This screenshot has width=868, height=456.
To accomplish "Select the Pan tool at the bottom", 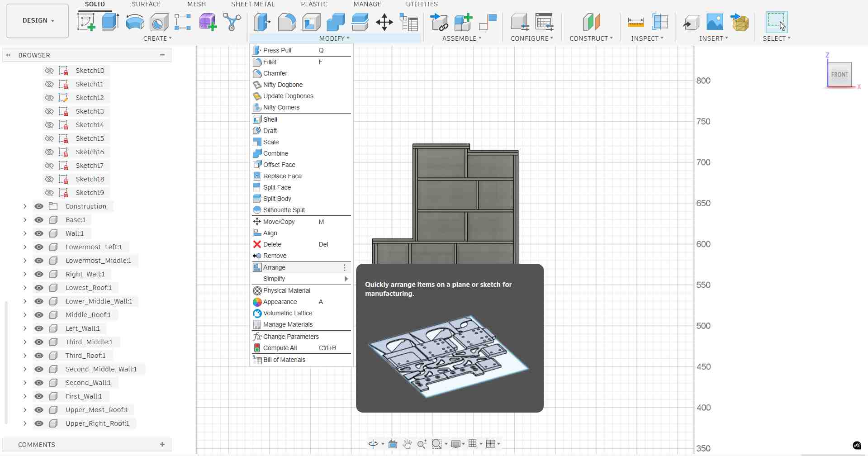I will [x=407, y=444].
